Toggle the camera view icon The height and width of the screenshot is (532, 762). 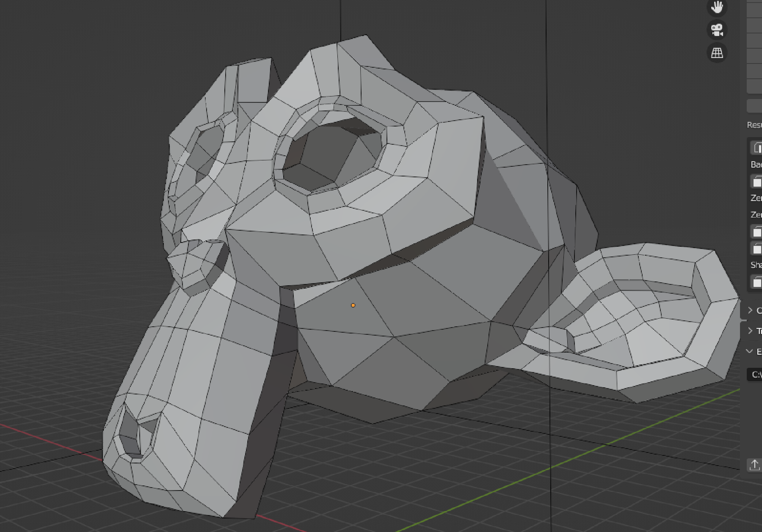point(717,30)
